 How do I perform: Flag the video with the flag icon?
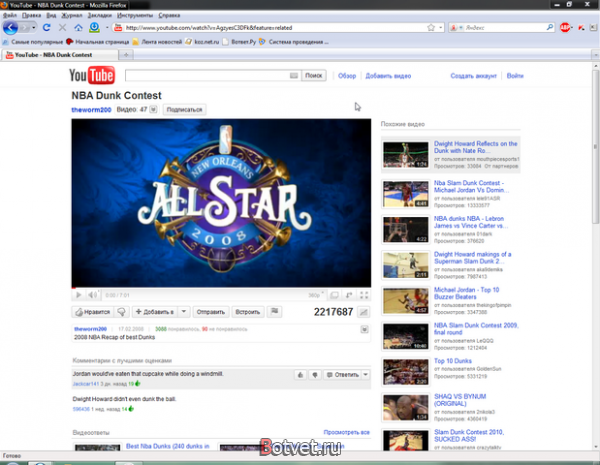275,312
